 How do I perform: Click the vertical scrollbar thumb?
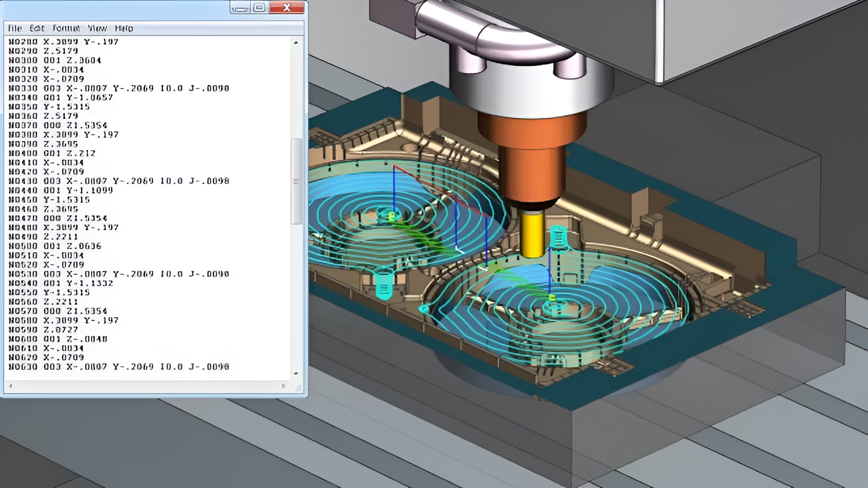(x=296, y=181)
